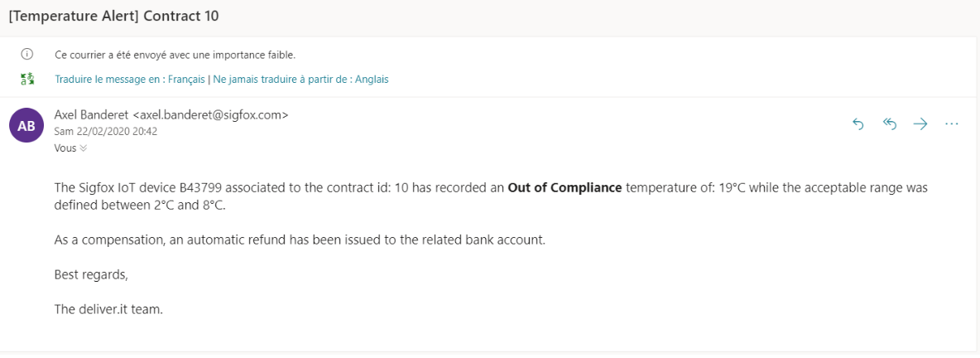Click the Sam 22/02/2020 20:42 timestamp
This screenshot has width=980, height=358.
click(106, 132)
